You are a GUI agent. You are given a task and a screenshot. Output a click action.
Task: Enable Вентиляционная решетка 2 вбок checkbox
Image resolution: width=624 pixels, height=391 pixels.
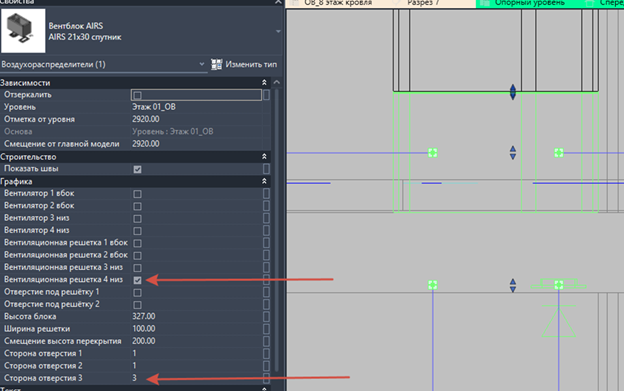point(137,255)
